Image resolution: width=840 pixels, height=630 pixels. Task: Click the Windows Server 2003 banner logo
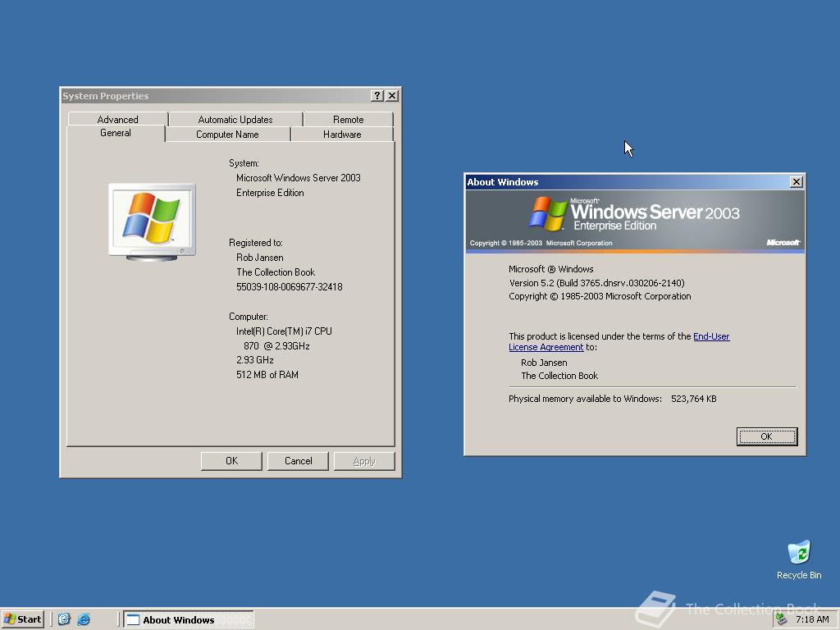click(634, 214)
